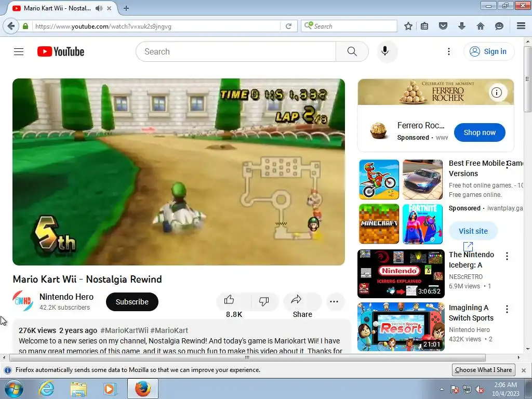Screen dimensions: 532x399
Task: Open the Firefox hamburger menu
Action: coord(521,26)
